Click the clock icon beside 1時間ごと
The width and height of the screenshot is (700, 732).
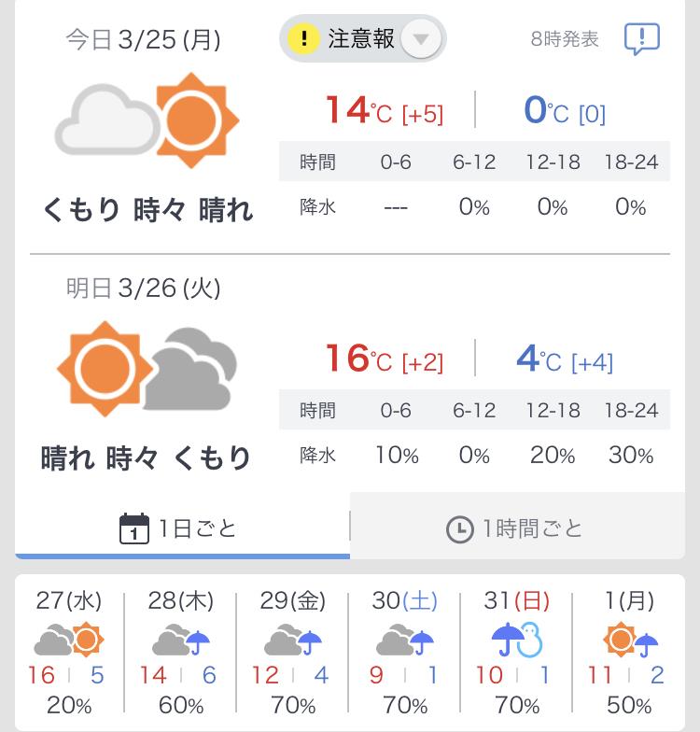tap(459, 529)
